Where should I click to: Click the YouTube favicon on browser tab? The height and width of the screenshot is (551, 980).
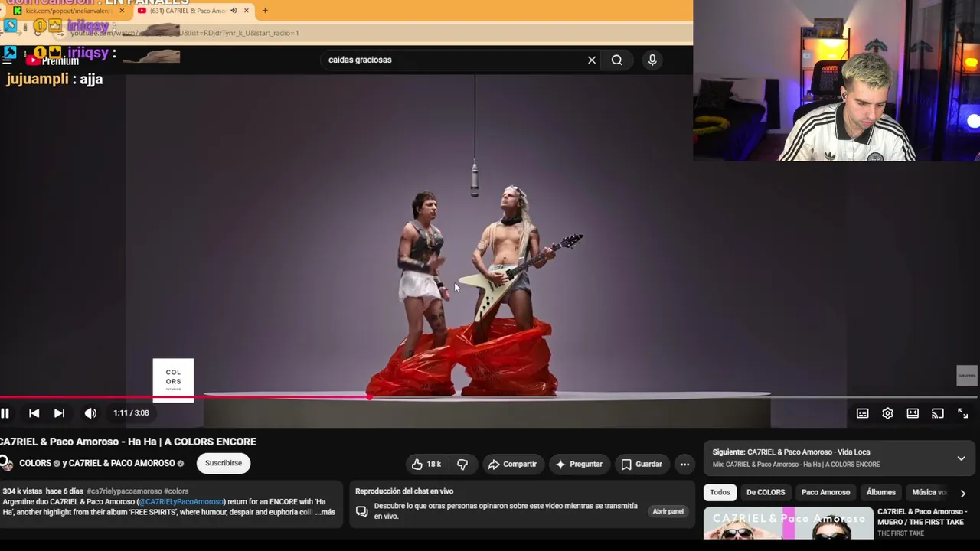coord(142,11)
